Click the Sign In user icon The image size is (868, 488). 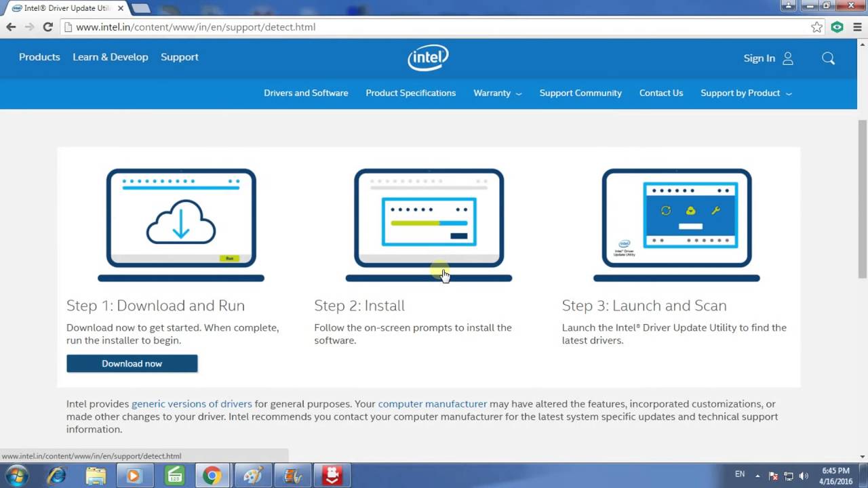pos(787,58)
